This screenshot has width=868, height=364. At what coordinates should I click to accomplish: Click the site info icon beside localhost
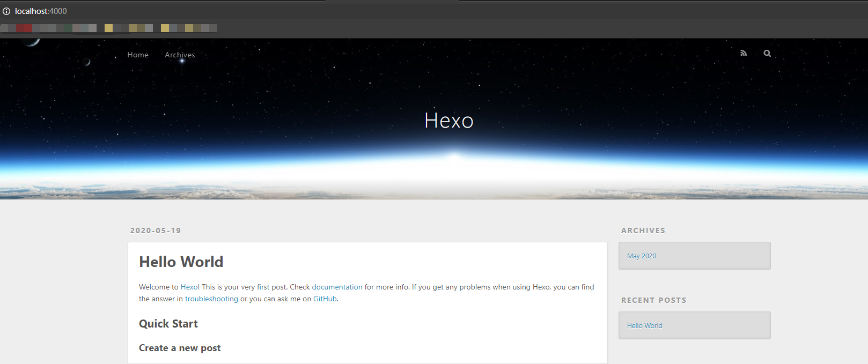[x=6, y=11]
